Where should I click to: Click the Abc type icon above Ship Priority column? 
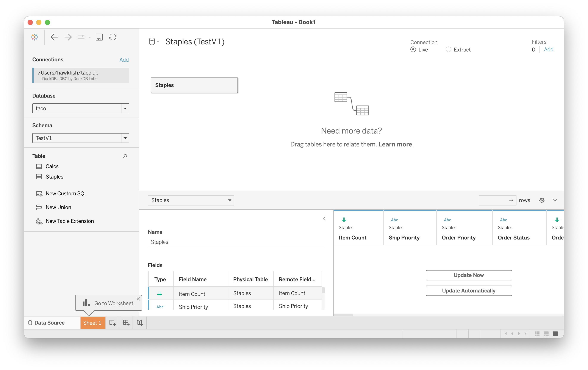click(x=394, y=220)
